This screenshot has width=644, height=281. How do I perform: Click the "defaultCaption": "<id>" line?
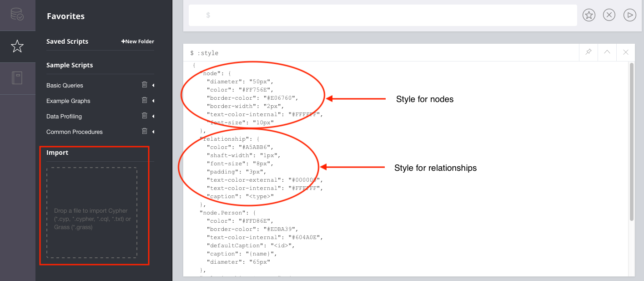pos(251,245)
